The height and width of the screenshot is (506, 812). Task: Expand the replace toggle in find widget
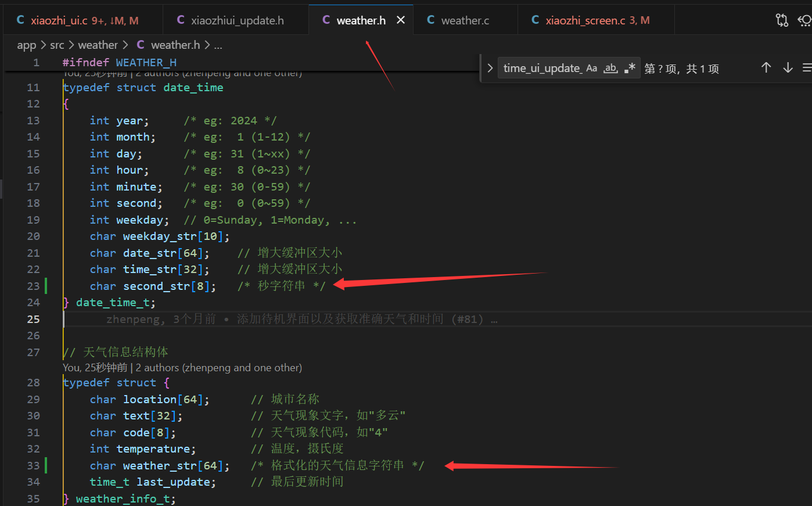click(490, 69)
